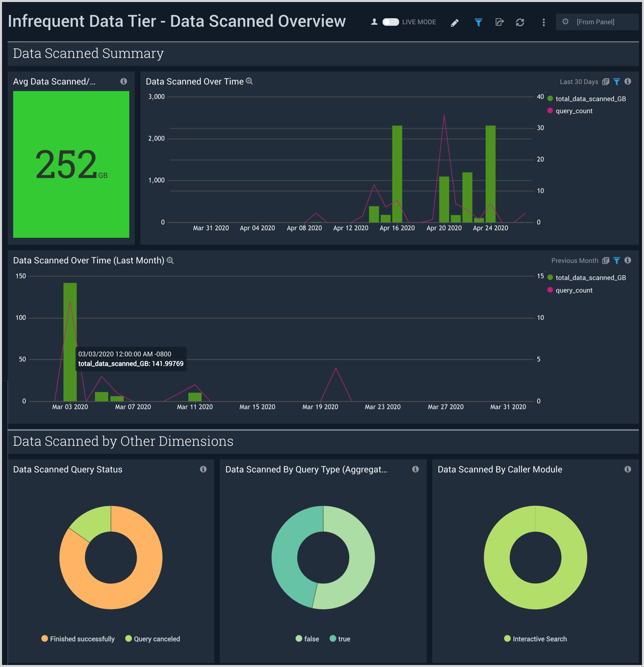Refresh the dashboard using the refresh icon
644x667 pixels.
(520, 23)
